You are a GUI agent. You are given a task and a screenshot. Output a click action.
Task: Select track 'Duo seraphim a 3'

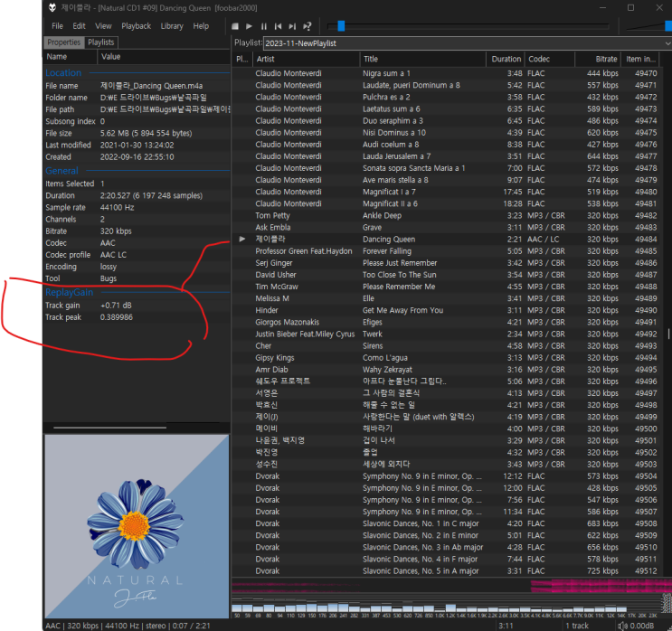pyautogui.click(x=446, y=121)
